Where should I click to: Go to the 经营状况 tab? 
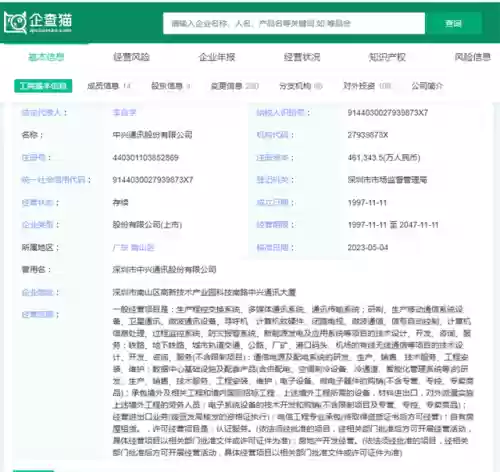(x=302, y=57)
